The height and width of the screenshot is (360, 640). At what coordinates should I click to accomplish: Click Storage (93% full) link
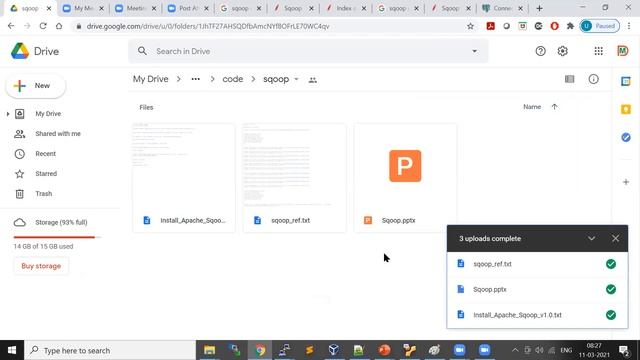tap(61, 222)
